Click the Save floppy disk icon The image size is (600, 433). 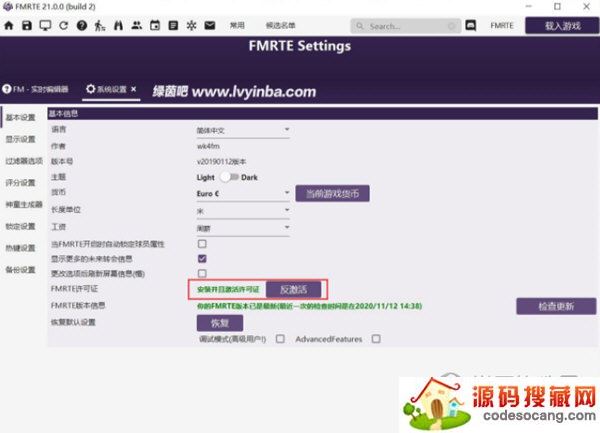[27, 26]
